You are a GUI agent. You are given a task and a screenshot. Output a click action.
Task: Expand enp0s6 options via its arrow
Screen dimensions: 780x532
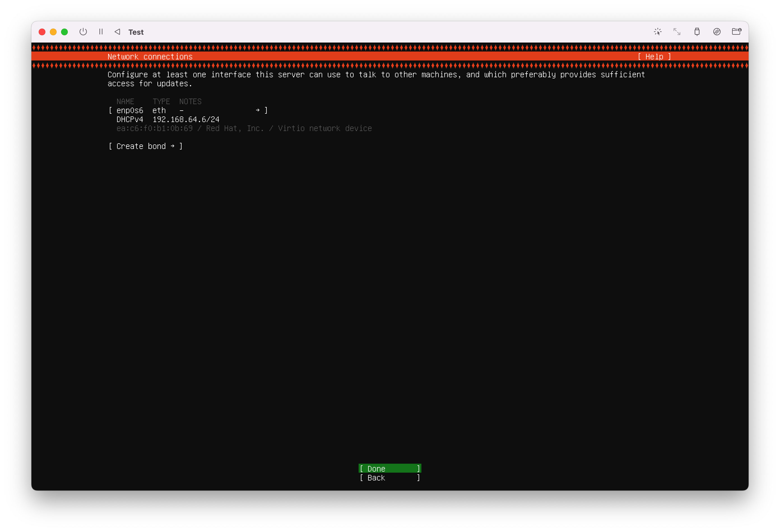coord(257,110)
